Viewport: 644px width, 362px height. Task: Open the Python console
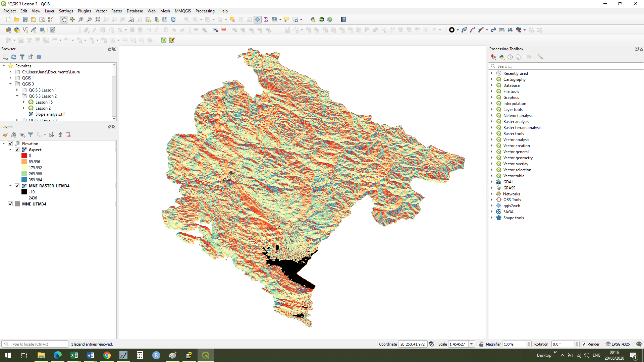tap(313, 19)
